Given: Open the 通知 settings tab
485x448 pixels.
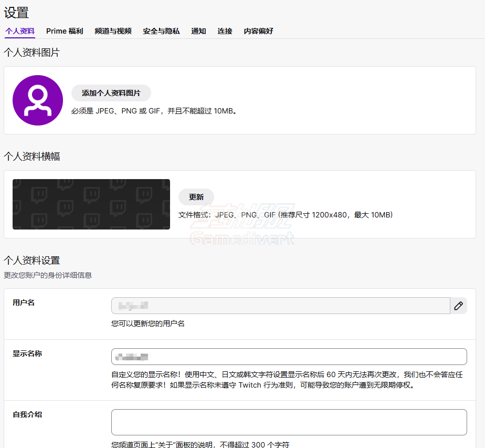Looking at the screenshot, I should [198, 32].
